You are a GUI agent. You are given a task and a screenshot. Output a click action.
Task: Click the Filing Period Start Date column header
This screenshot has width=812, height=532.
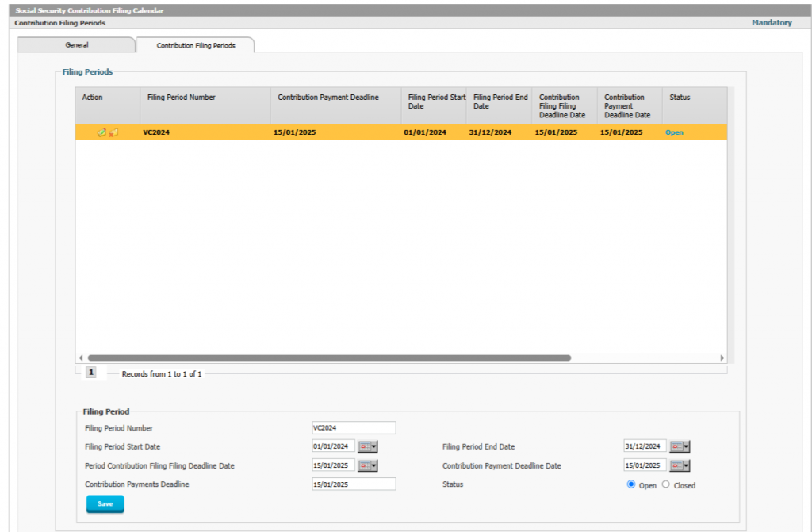click(434, 105)
